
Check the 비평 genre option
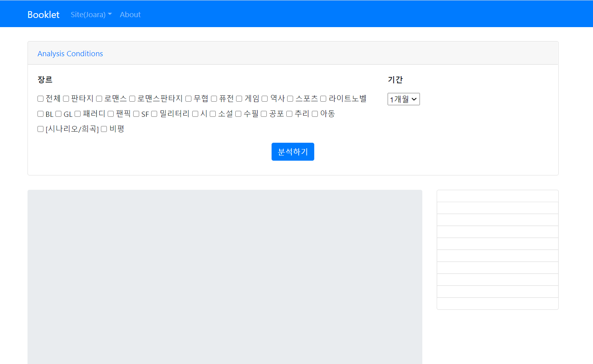(104, 129)
